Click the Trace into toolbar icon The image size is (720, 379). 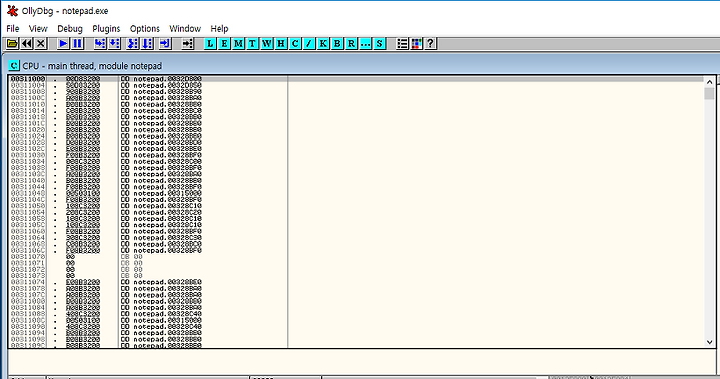[x=133, y=44]
